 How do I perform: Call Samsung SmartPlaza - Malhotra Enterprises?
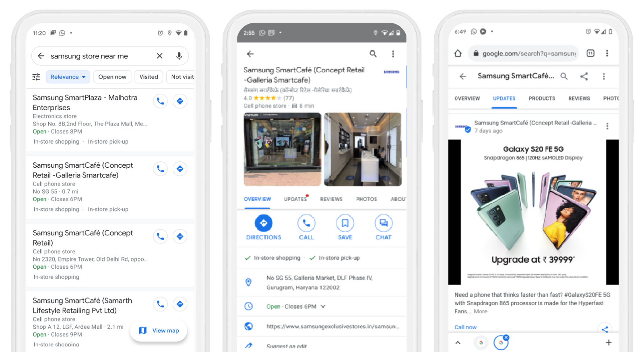161,101
